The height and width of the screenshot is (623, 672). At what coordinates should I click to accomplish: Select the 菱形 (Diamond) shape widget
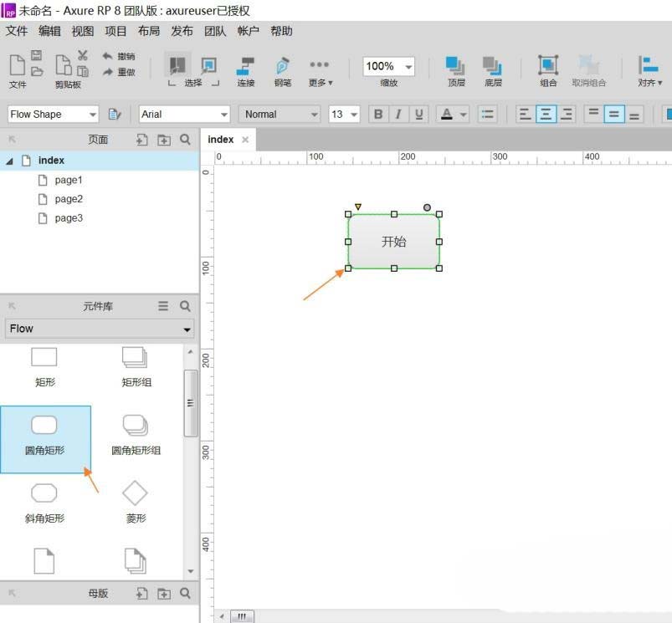(136, 500)
